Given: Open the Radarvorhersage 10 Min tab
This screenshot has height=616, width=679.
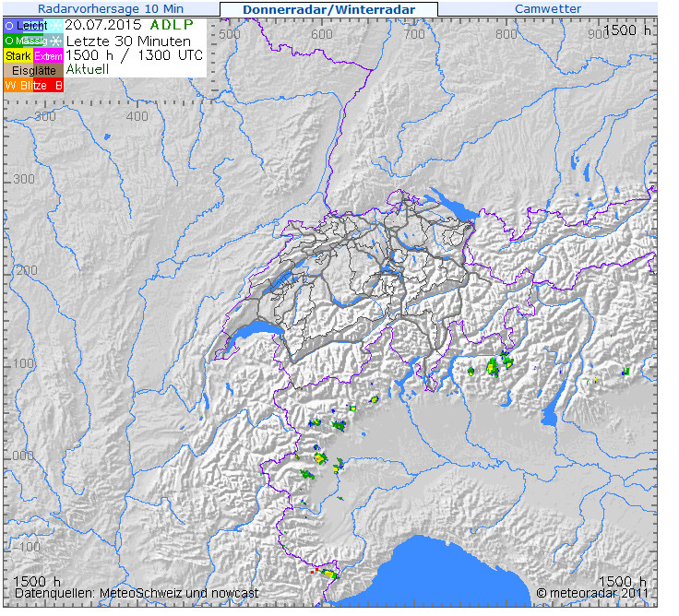Looking at the screenshot, I should (x=111, y=8).
